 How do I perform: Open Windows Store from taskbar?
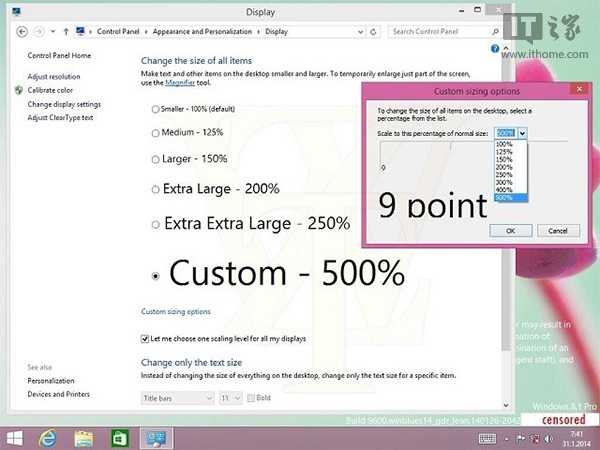(x=119, y=439)
